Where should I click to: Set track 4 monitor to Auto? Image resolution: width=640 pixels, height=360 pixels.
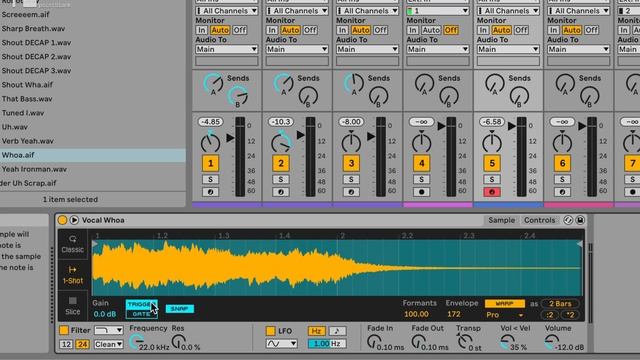[431, 30]
